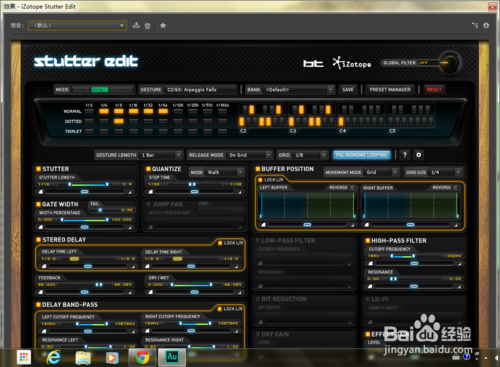500x367 pixels.
Task: Enable the Bit Reduction module
Action: 258,299
